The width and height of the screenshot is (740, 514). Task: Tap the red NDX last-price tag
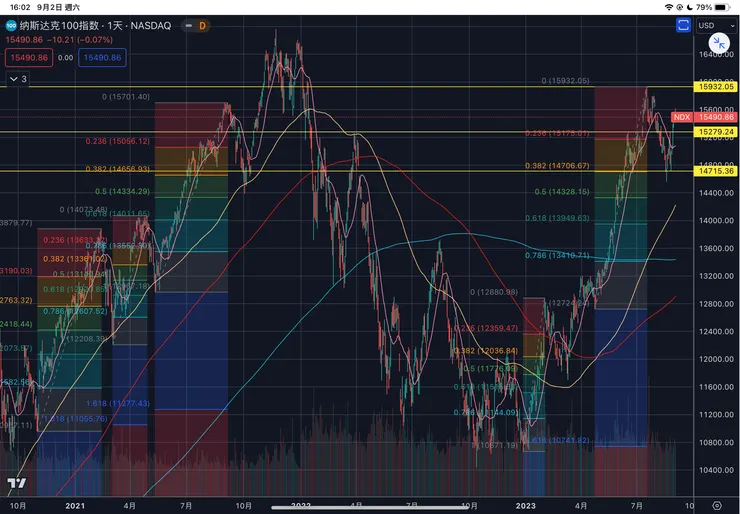coord(681,117)
